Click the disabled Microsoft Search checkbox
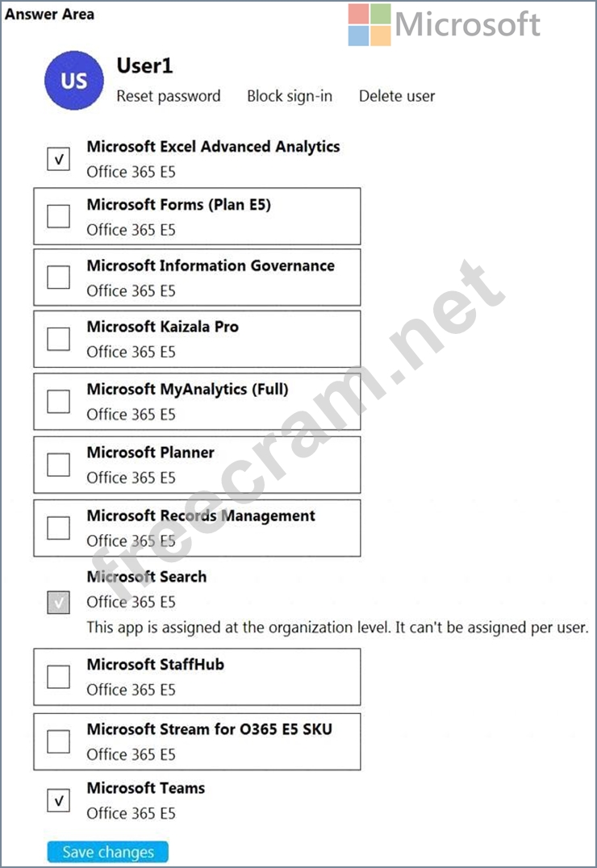597x868 pixels. [x=58, y=602]
